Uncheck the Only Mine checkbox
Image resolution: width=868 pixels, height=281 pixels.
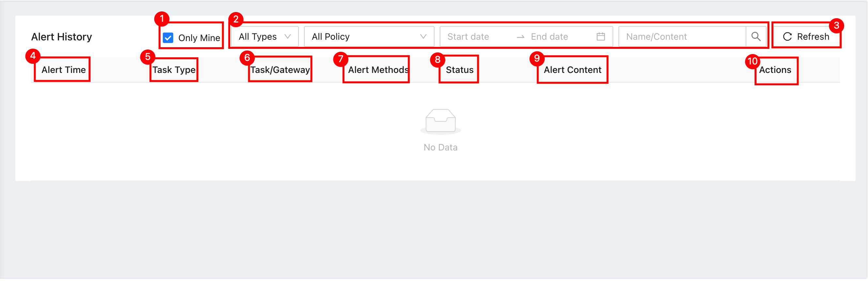click(x=168, y=38)
